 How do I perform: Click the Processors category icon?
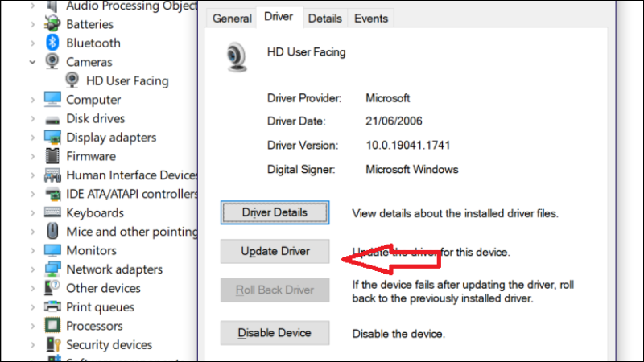point(52,326)
